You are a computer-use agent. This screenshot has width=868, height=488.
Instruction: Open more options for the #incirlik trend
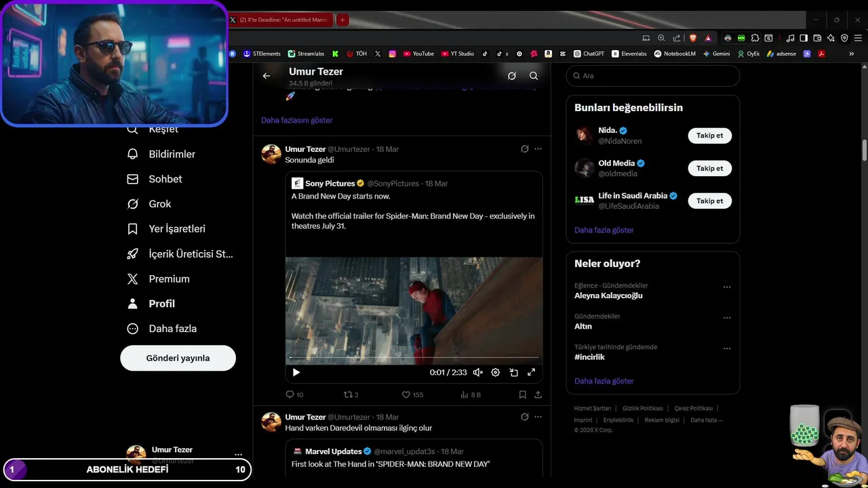pyautogui.click(x=727, y=348)
